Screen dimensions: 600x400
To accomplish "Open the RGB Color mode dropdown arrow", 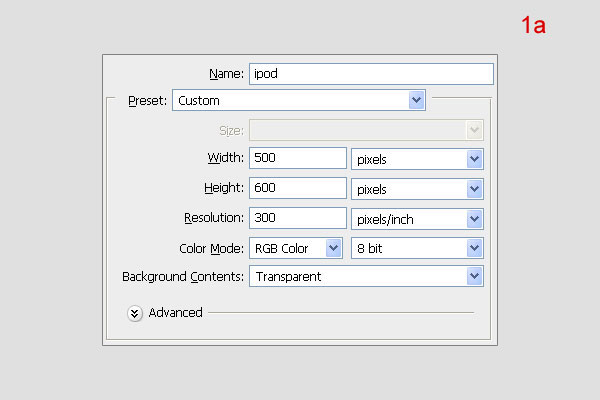I will click(334, 248).
